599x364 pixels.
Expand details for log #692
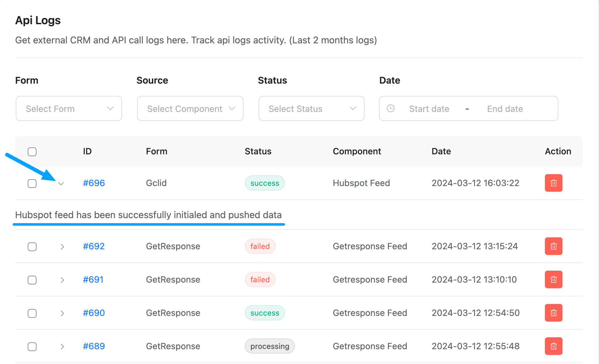point(62,247)
